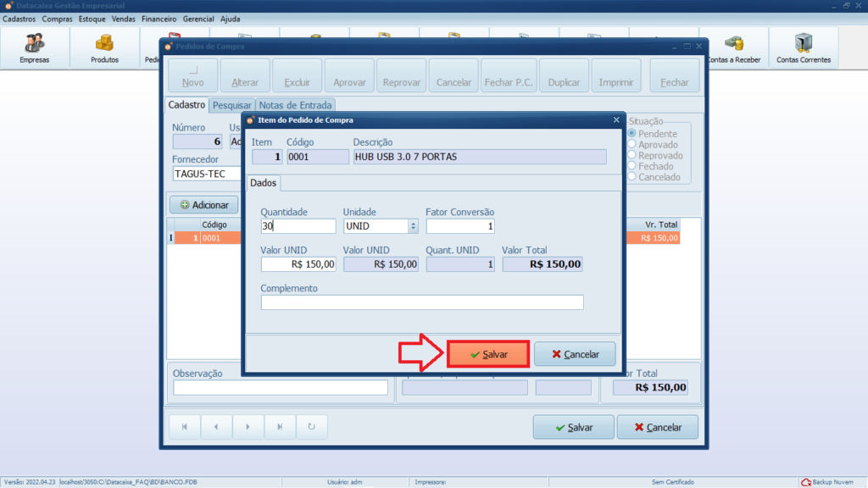
Task: Click the green plus Adicionar button
Action: click(x=203, y=205)
